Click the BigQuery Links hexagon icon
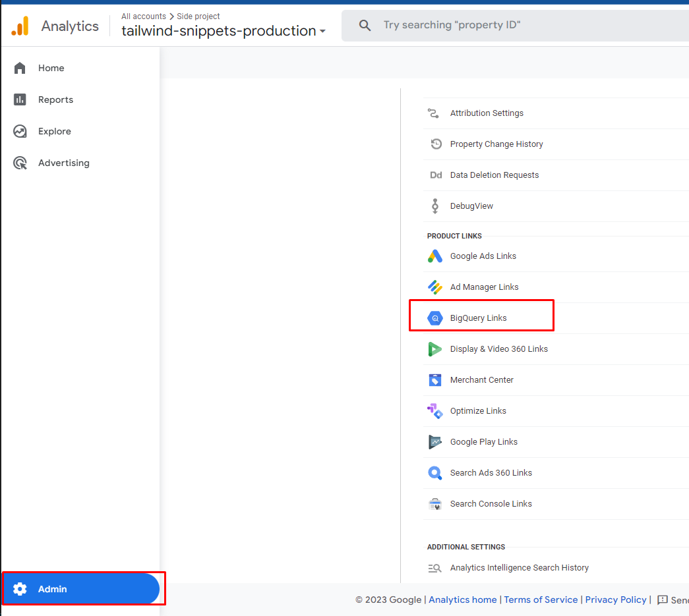Viewport: 689px width, 616px height. tap(434, 318)
